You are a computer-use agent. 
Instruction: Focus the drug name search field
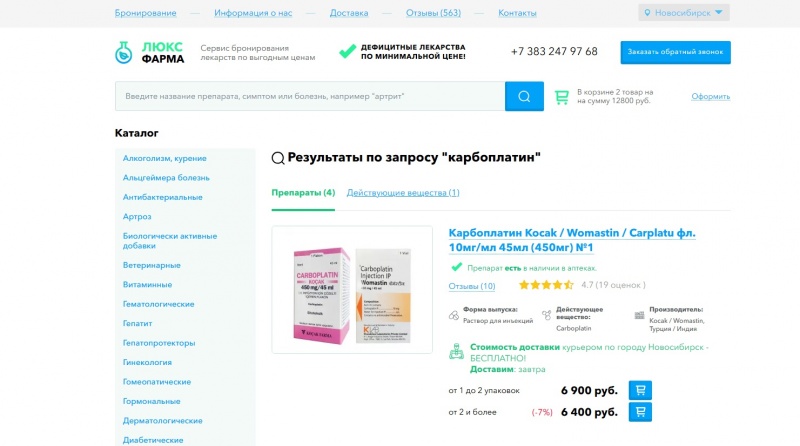310,96
